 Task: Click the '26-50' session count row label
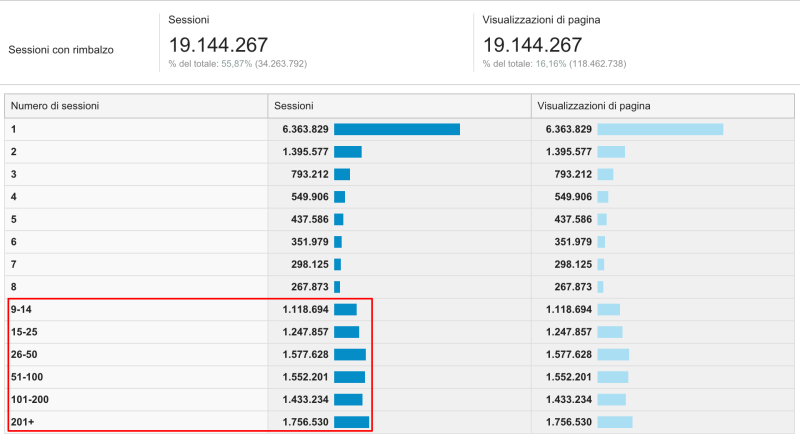(24, 354)
